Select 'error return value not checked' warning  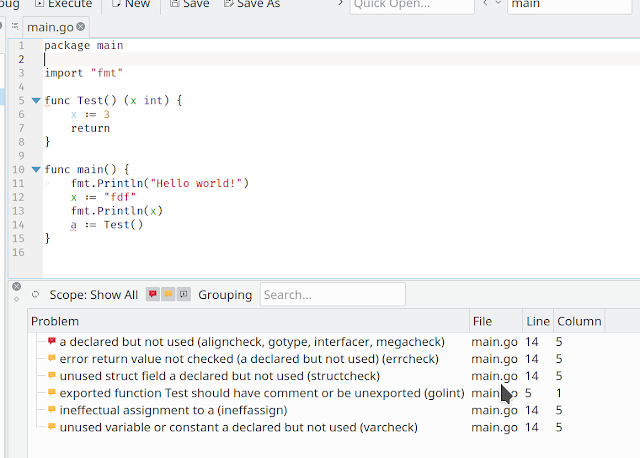click(x=249, y=359)
